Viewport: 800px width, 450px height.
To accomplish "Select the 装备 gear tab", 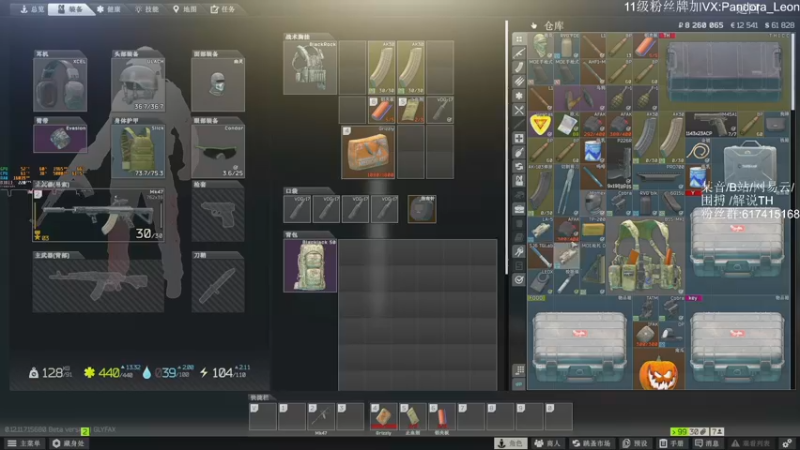I will 70,9.
